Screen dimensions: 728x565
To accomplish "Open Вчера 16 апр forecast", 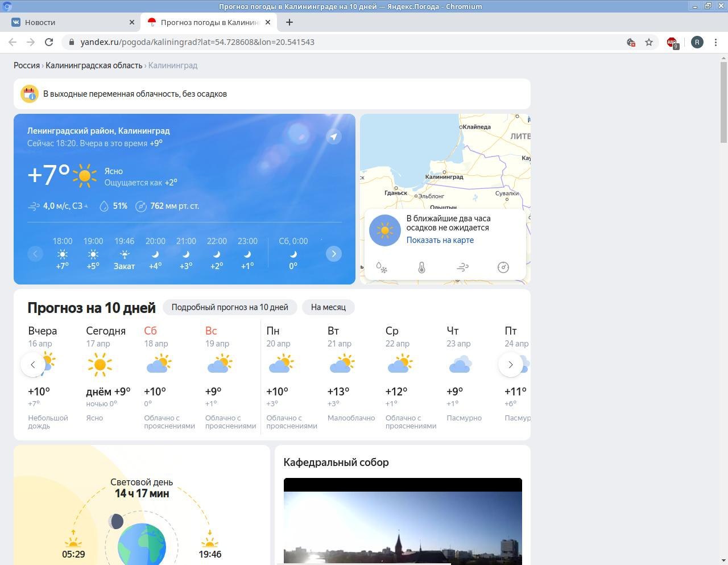I will [x=48, y=377].
